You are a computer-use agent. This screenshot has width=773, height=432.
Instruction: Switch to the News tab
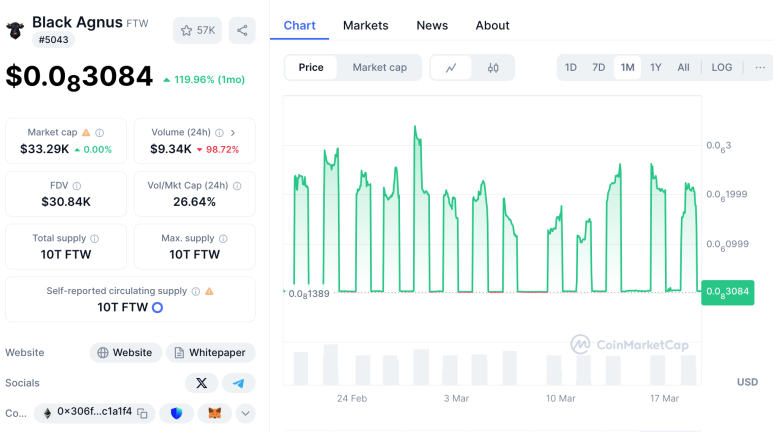coord(432,26)
